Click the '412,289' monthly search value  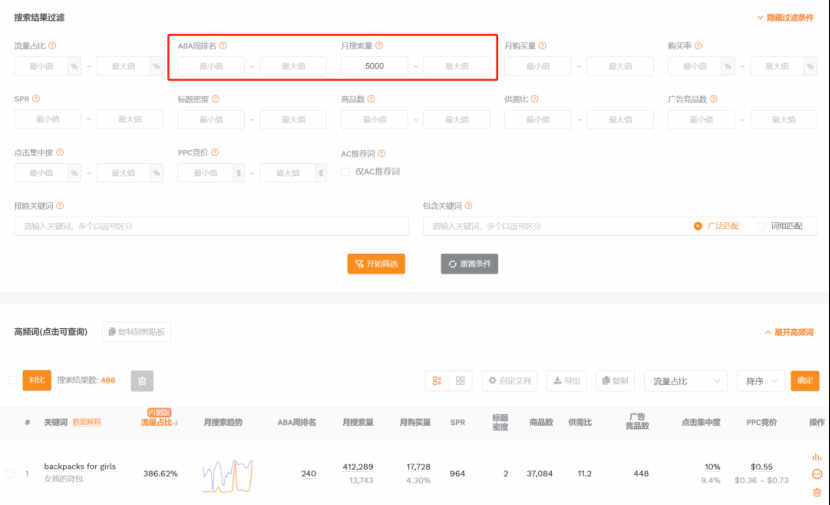(358, 467)
